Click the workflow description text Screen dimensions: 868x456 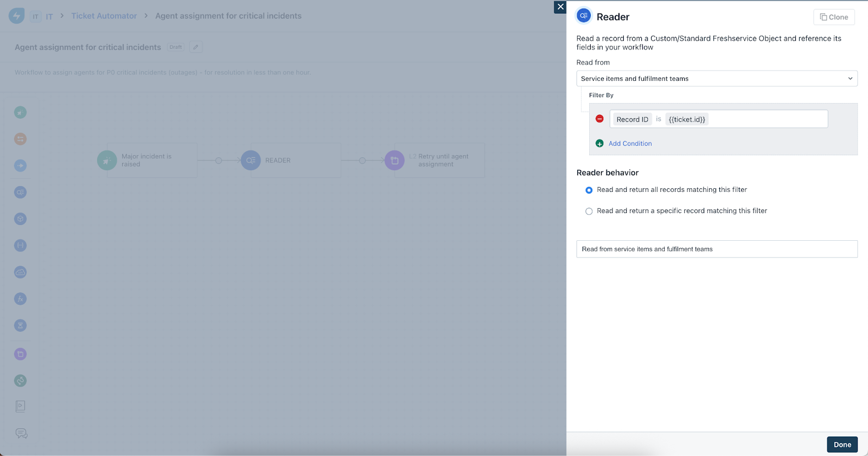click(163, 72)
